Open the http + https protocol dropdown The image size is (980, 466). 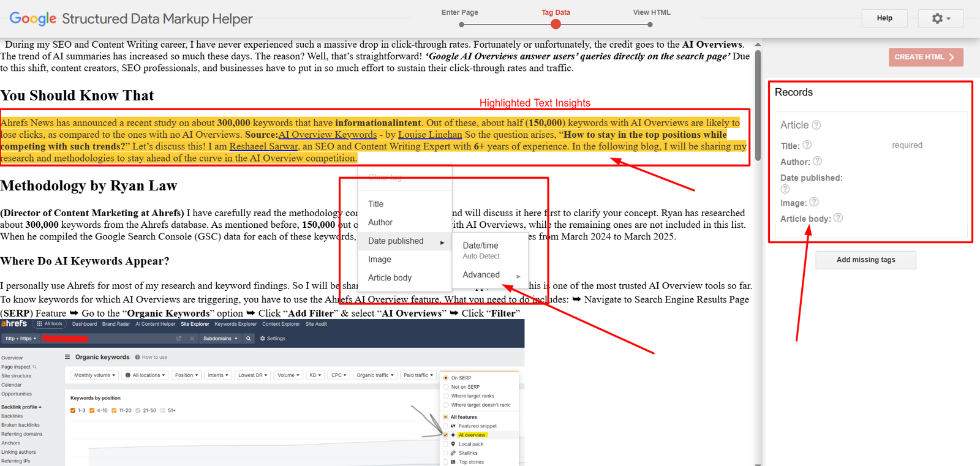pos(21,339)
